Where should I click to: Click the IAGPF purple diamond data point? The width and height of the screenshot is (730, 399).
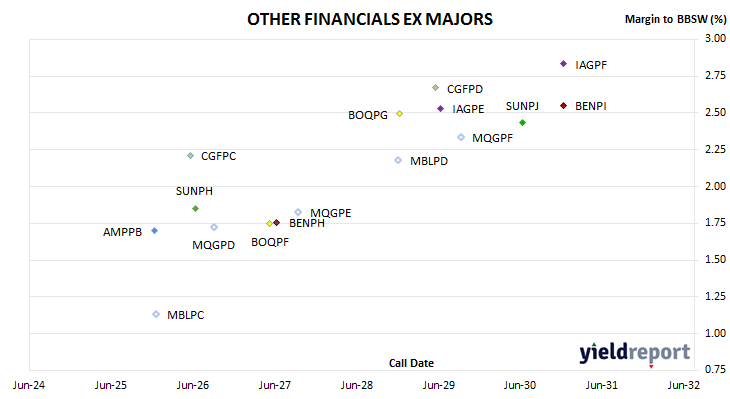(563, 64)
